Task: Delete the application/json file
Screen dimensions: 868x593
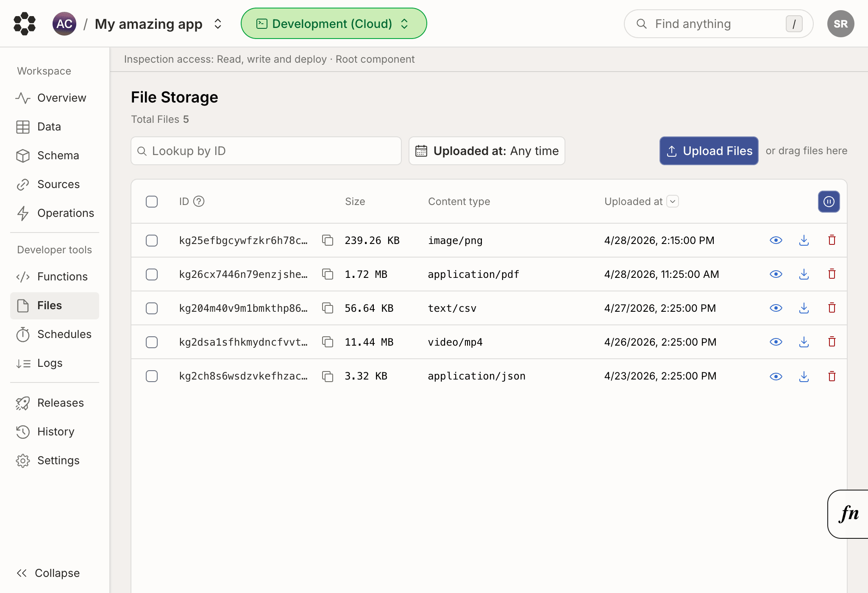Action: 832,376
